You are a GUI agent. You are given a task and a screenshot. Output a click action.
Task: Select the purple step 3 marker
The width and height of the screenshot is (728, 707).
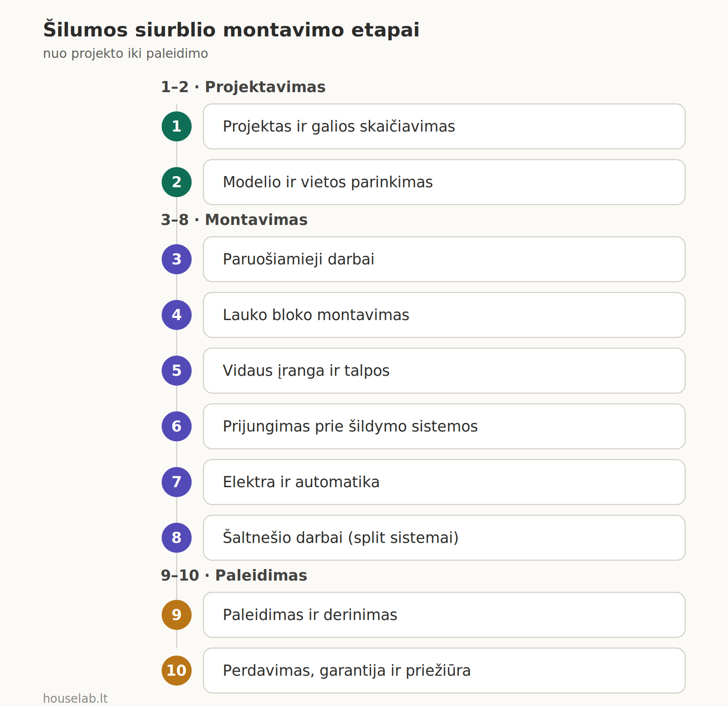point(177,259)
